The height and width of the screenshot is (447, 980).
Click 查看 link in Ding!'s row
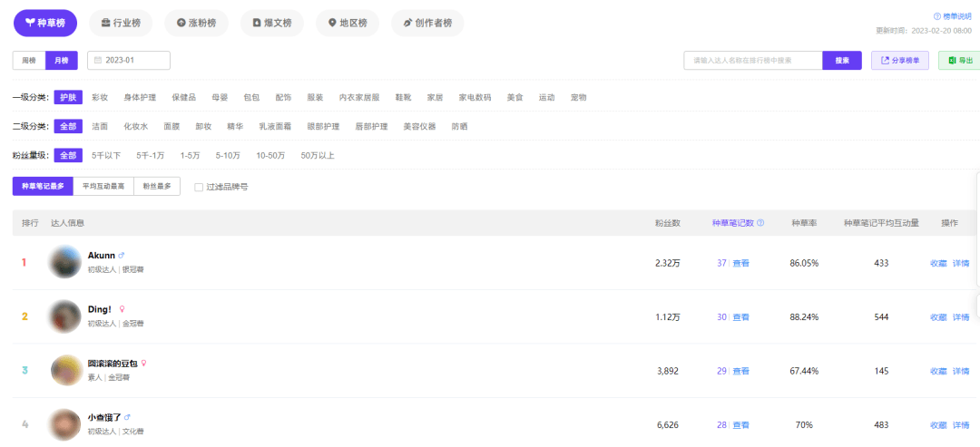[741, 317]
